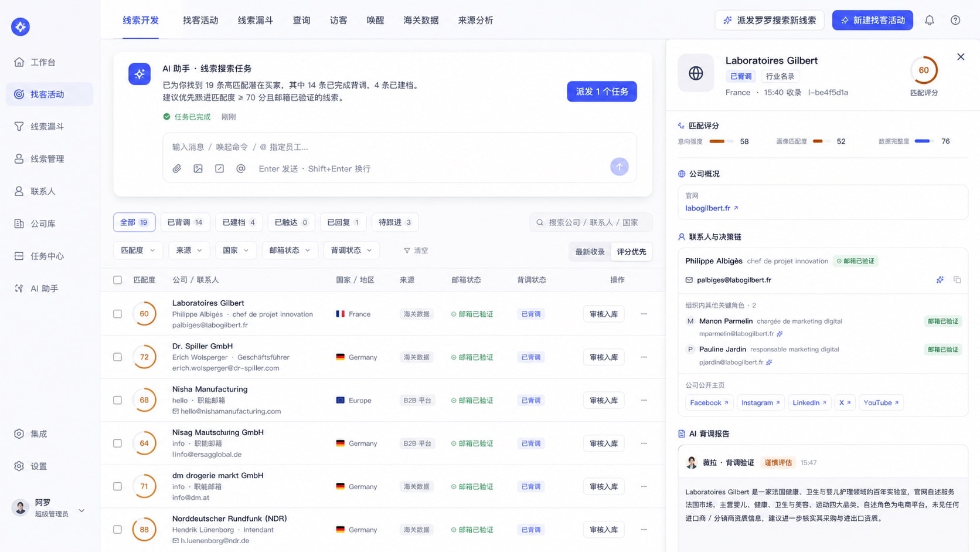Click the AI sparkle icon beside palbiges email
Image resolution: width=980 pixels, height=552 pixels.
click(940, 280)
